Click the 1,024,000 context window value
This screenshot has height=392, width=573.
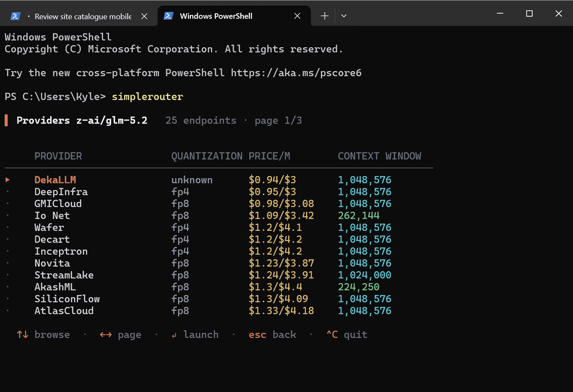(x=364, y=275)
